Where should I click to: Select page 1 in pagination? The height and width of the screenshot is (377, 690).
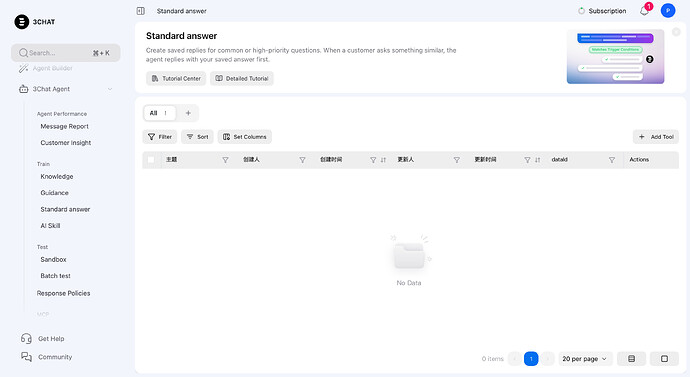pos(531,359)
